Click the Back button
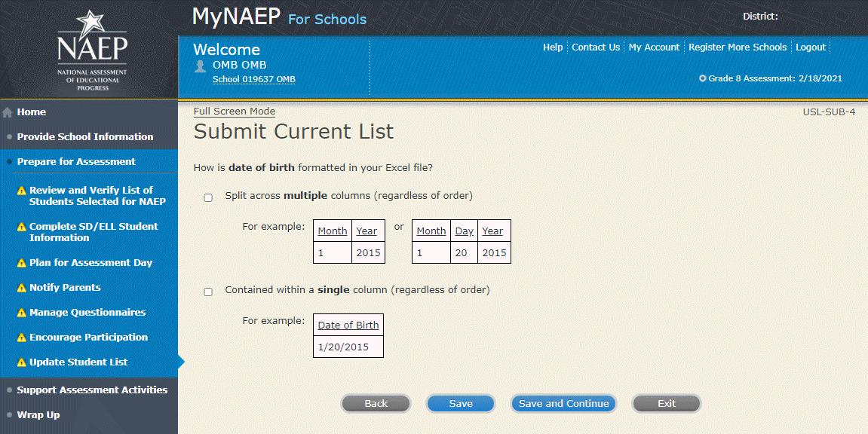 coord(376,404)
